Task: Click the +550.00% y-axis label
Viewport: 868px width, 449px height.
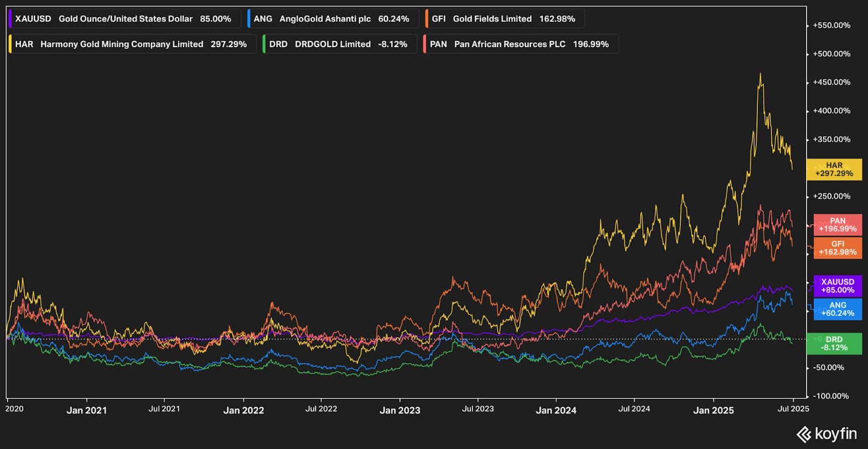Action: click(832, 26)
